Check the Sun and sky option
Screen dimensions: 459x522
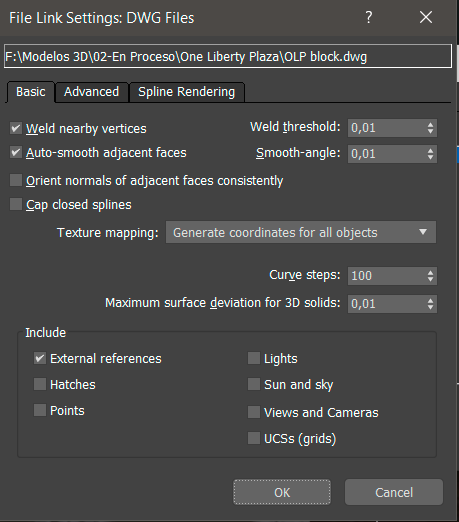point(254,384)
